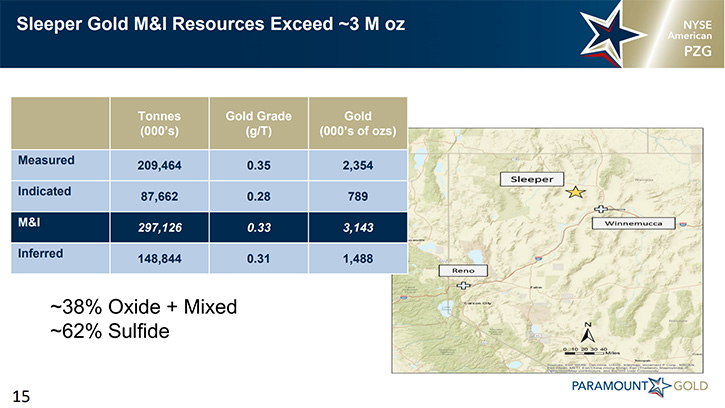The height and width of the screenshot is (408, 725).
Task: Select the 'Gold Grade (g/T)' column header
Action: pos(259,123)
